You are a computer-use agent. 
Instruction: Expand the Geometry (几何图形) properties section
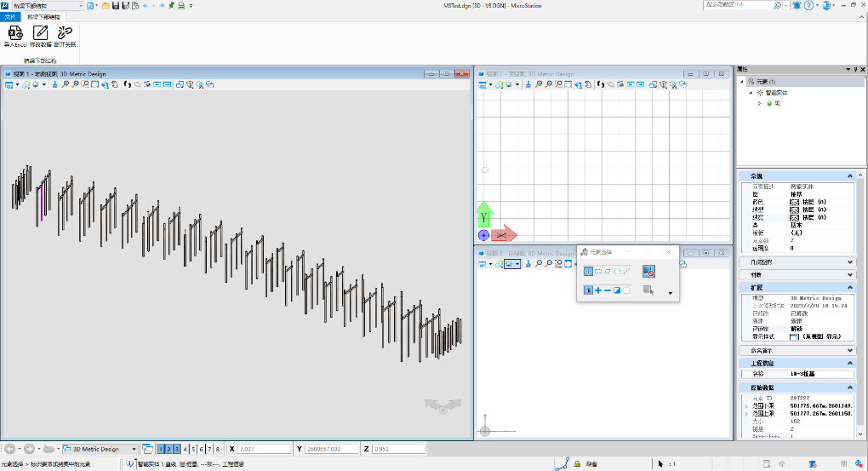point(850,262)
